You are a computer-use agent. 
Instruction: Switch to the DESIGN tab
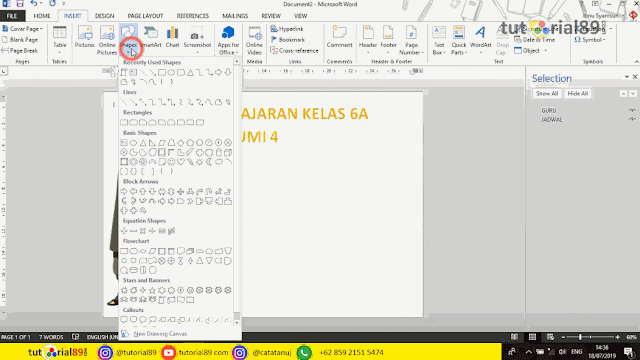coord(104,16)
